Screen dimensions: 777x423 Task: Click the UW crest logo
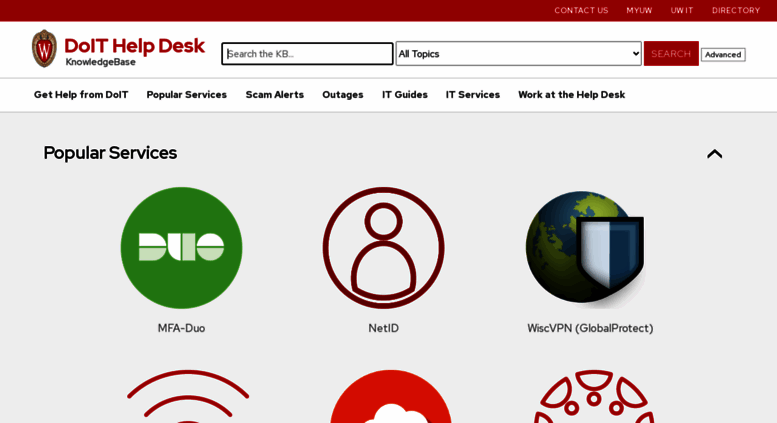tap(44, 49)
